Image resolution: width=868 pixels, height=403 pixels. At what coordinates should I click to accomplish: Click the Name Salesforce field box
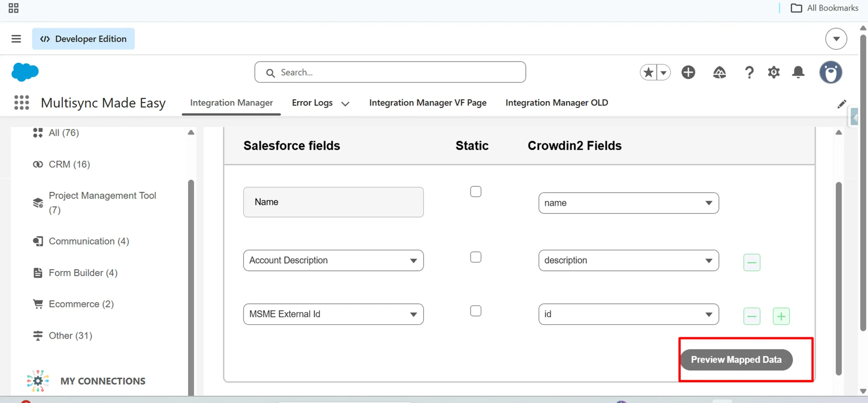[333, 202]
